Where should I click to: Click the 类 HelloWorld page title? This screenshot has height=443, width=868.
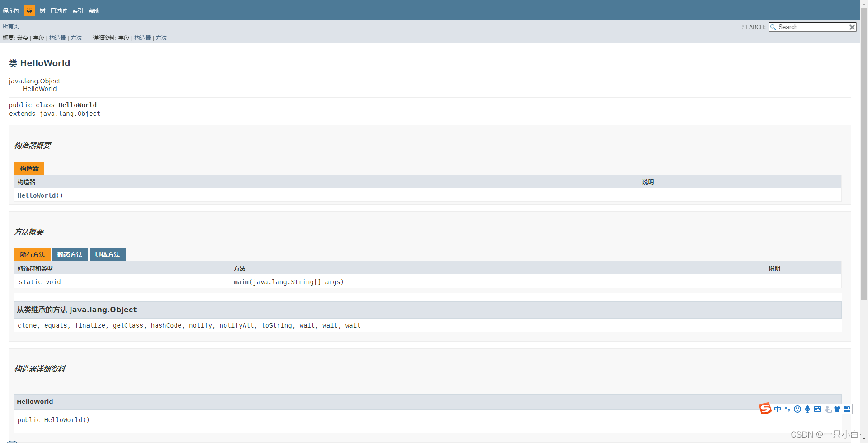tap(39, 63)
